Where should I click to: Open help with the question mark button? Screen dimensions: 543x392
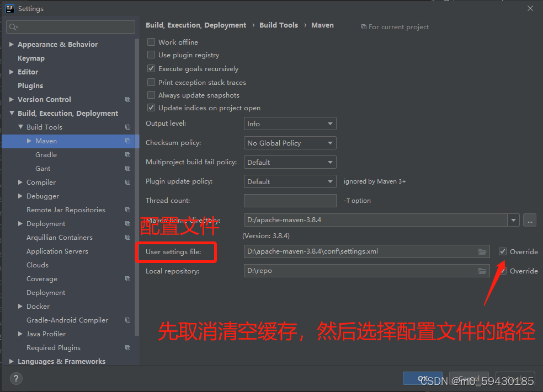coord(16,378)
